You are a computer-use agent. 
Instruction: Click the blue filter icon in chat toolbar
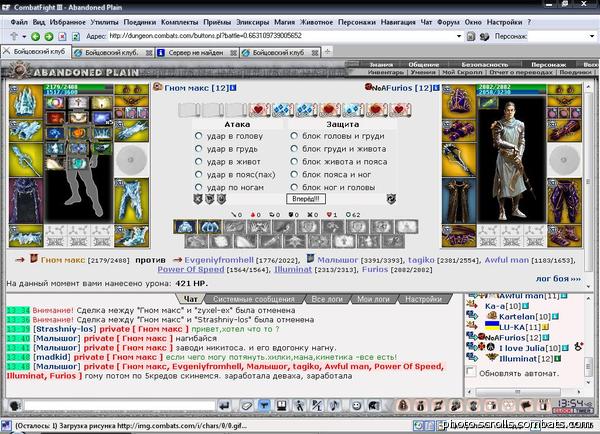click(x=264, y=405)
